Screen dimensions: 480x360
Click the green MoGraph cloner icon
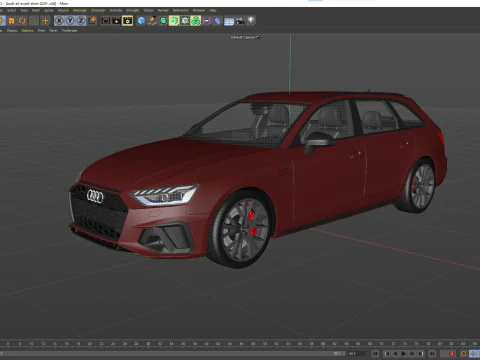click(x=196, y=21)
